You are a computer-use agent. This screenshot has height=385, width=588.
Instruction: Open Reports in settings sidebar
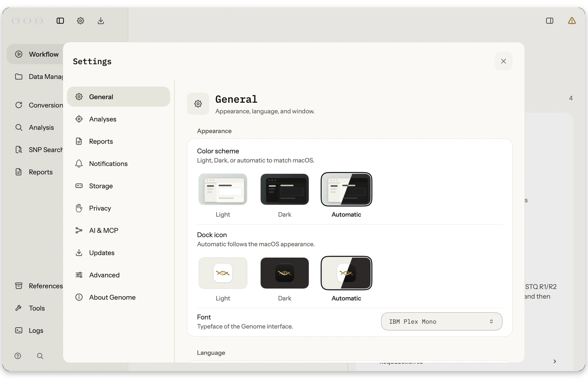tap(118, 141)
